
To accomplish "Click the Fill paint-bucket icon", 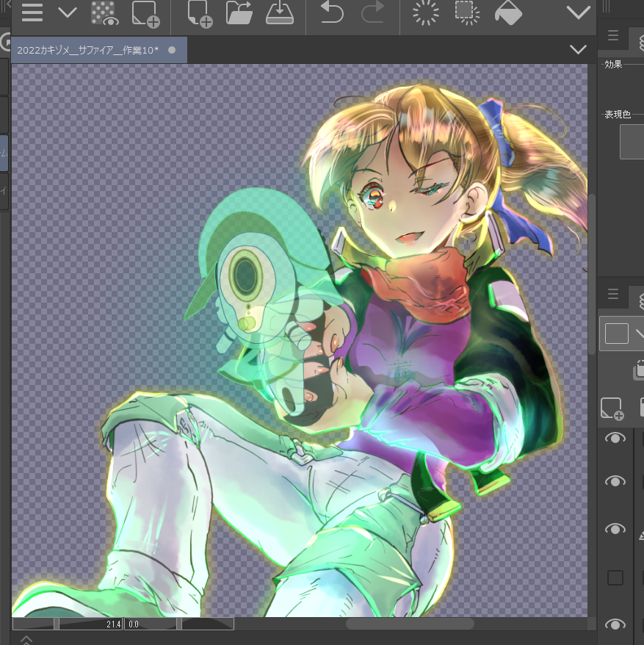I will point(508,13).
